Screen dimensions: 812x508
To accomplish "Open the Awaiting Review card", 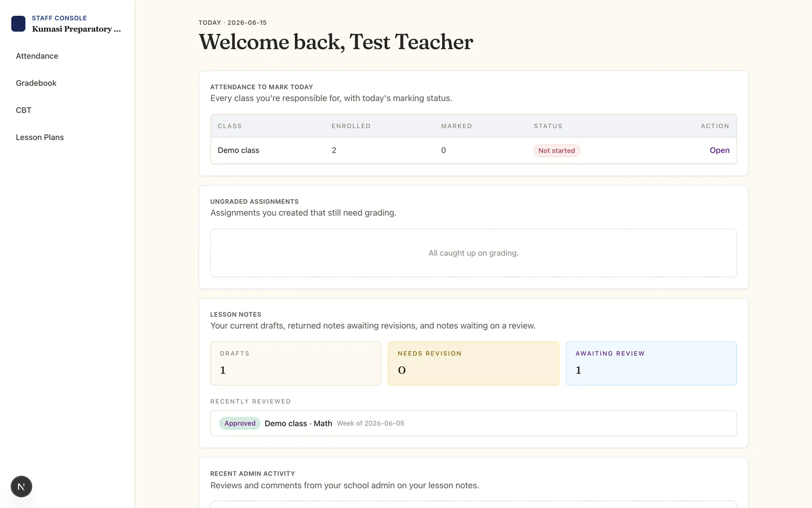I will point(652,363).
